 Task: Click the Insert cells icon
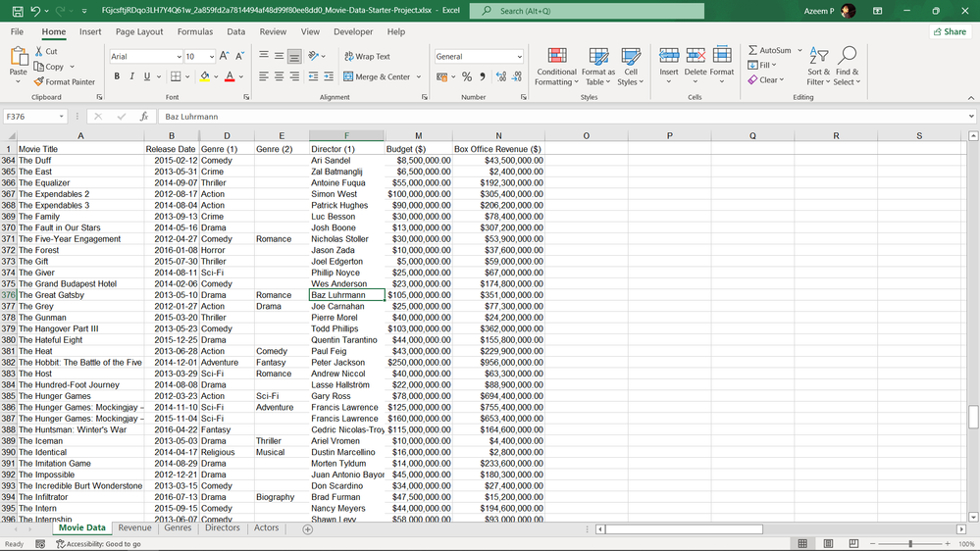[669, 56]
